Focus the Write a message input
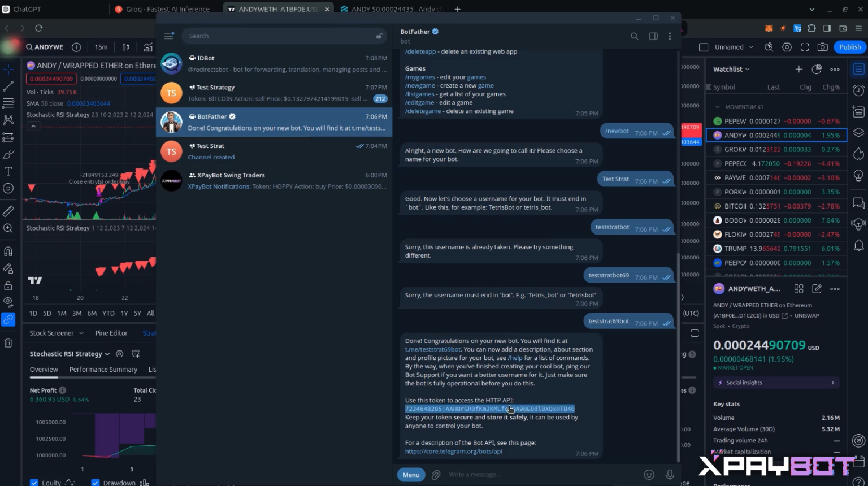 point(542,475)
